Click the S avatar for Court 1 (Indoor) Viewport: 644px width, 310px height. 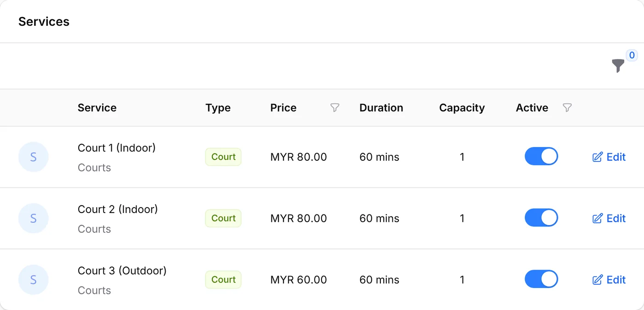click(33, 157)
